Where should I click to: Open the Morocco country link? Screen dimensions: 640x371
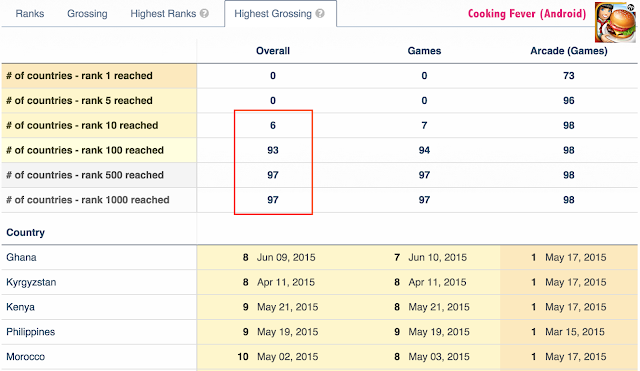coord(26,357)
